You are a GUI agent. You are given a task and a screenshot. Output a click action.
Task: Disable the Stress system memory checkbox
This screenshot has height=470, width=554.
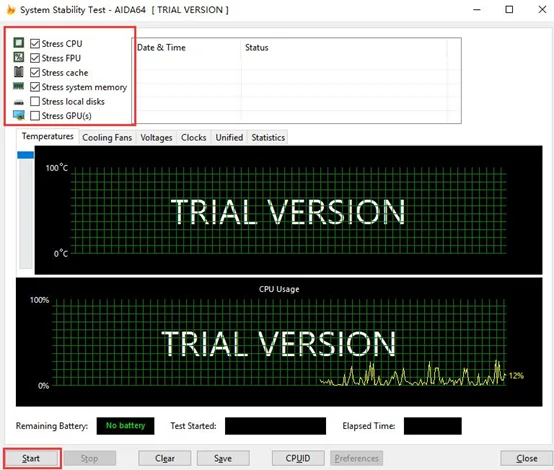click(35, 87)
